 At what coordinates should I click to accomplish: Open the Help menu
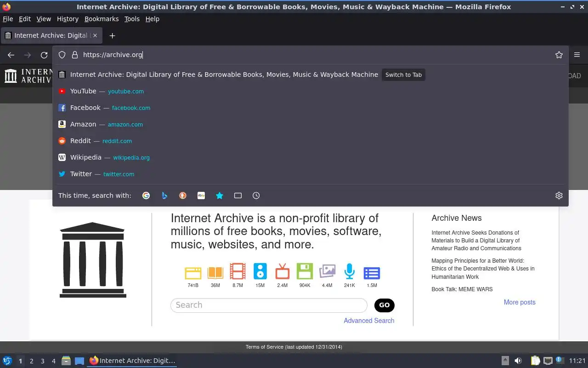[x=152, y=19]
